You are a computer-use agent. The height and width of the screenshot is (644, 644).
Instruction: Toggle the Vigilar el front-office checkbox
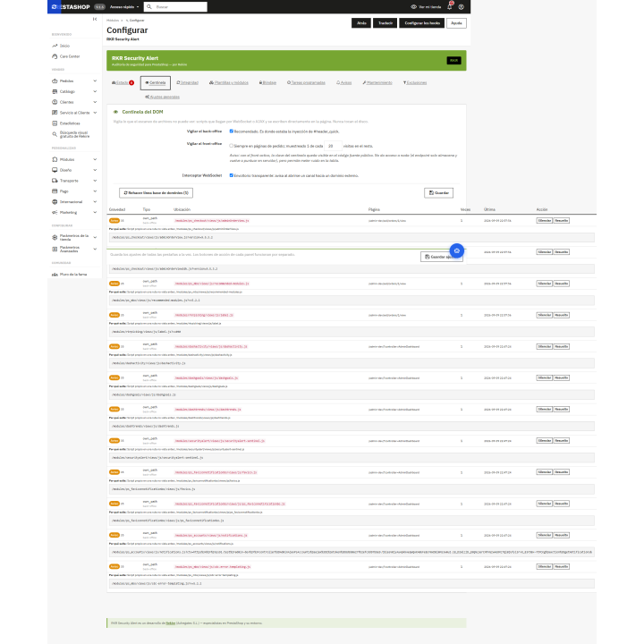[x=232, y=146]
